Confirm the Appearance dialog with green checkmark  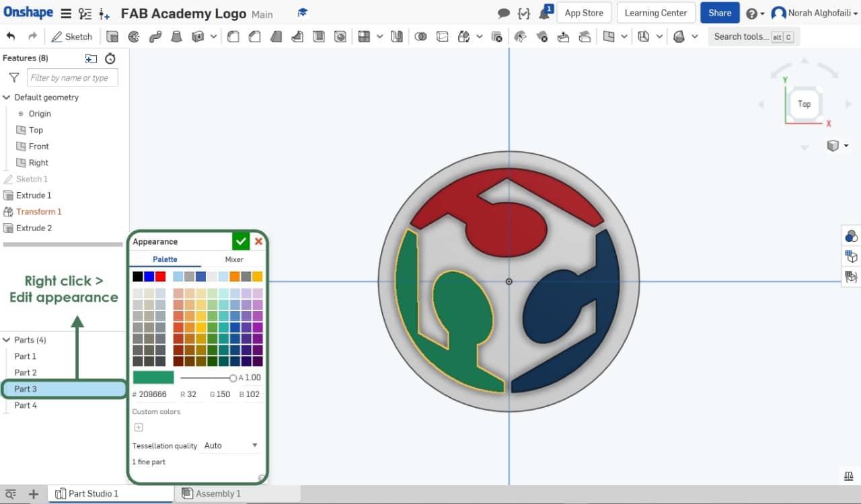(241, 241)
